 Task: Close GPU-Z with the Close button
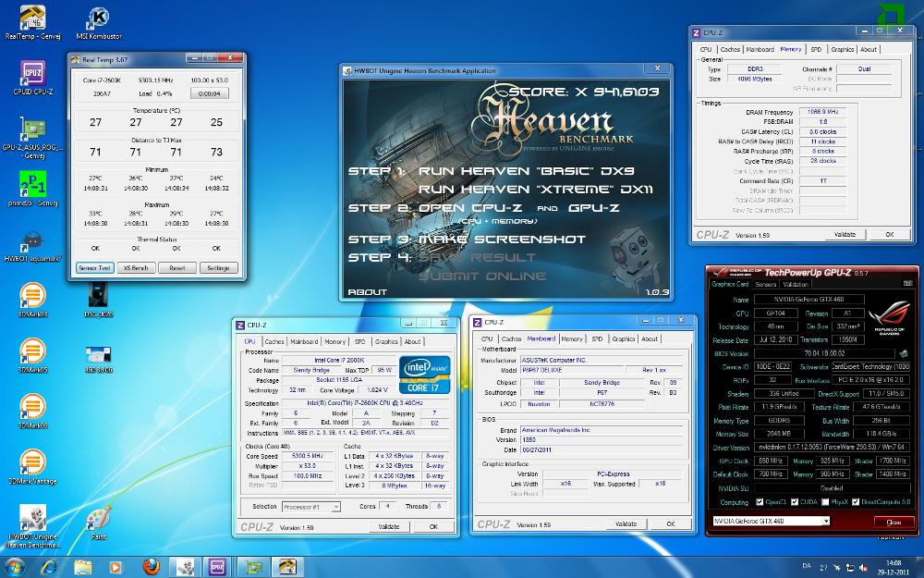click(x=894, y=522)
